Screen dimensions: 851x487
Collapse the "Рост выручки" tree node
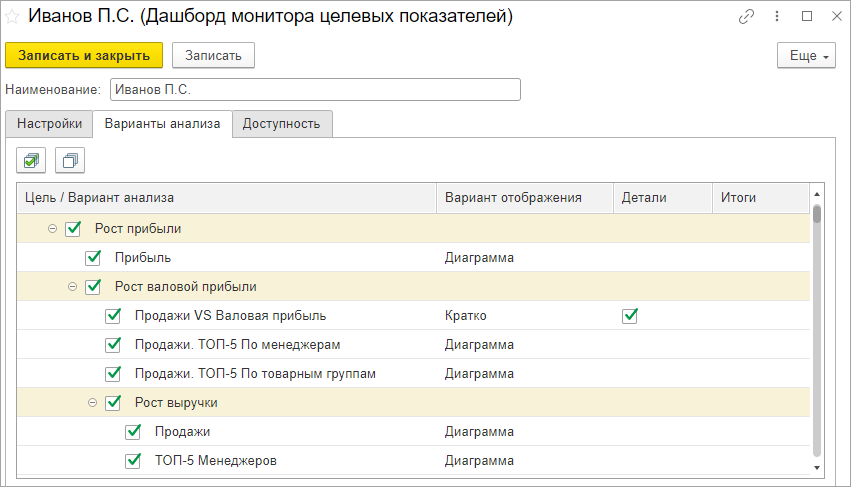click(93, 403)
